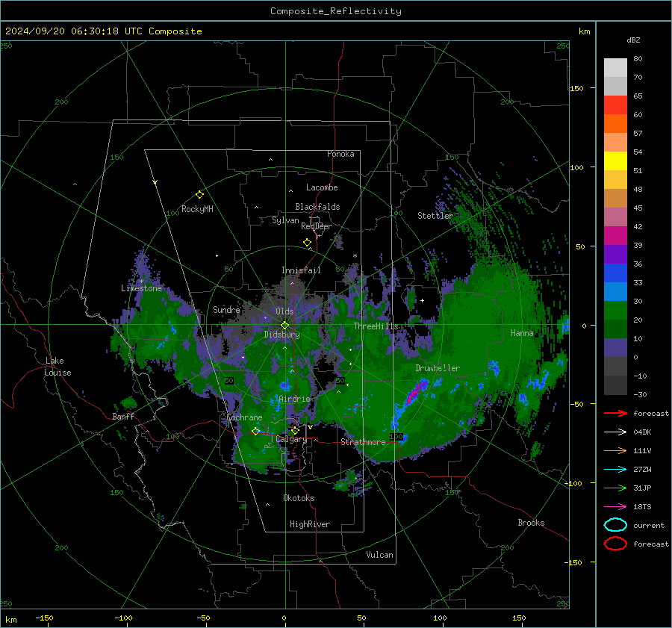Click the green 31JP arrow in legend
The width and height of the screenshot is (672, 628).
tap(615, 488)
